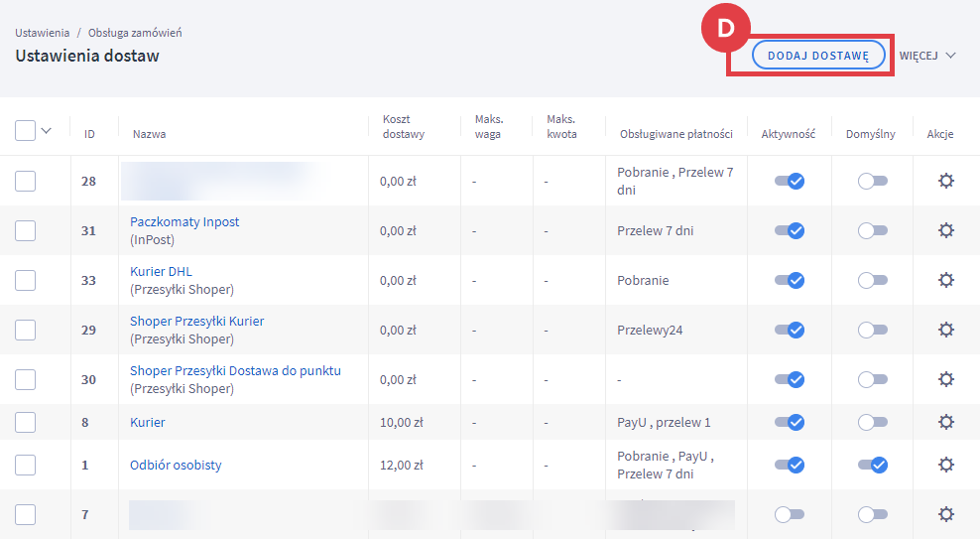Screen dimensions: 980x540
Task: Click the DODAJ DOSTAWĘ button
Action: pyautogui.click(x=818, y=55)
